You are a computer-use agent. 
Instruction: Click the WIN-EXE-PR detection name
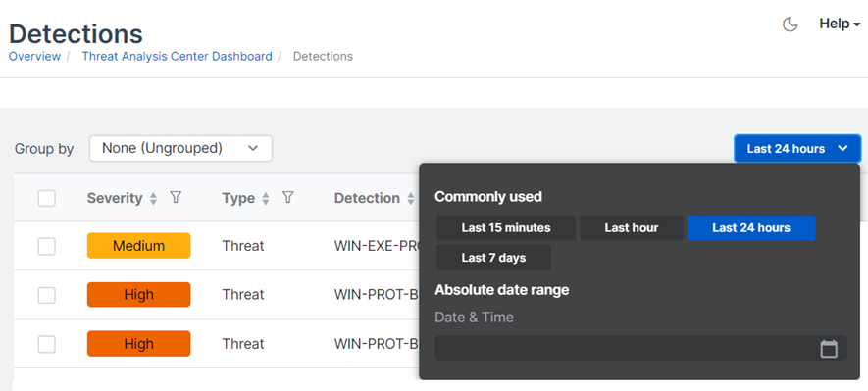[x=376, y=246]
